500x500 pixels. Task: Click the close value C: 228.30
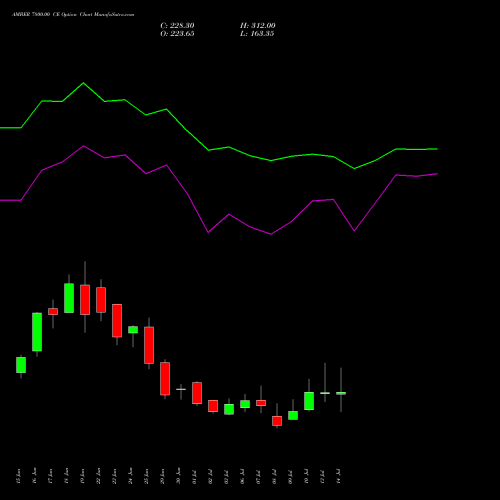(177, 26)
